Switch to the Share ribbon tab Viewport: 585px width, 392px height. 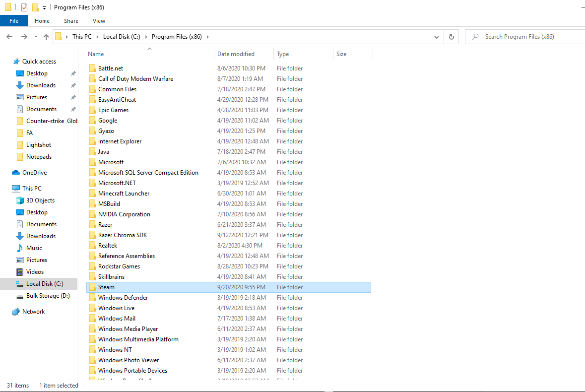click(71, 21)
